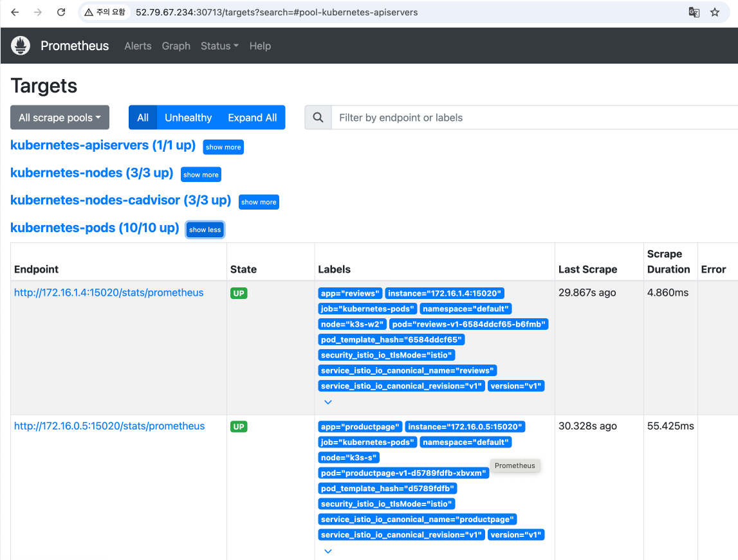The image size is (738, 560).
Task: Click the node="k3s-w2" label
Action: point(352,325)
